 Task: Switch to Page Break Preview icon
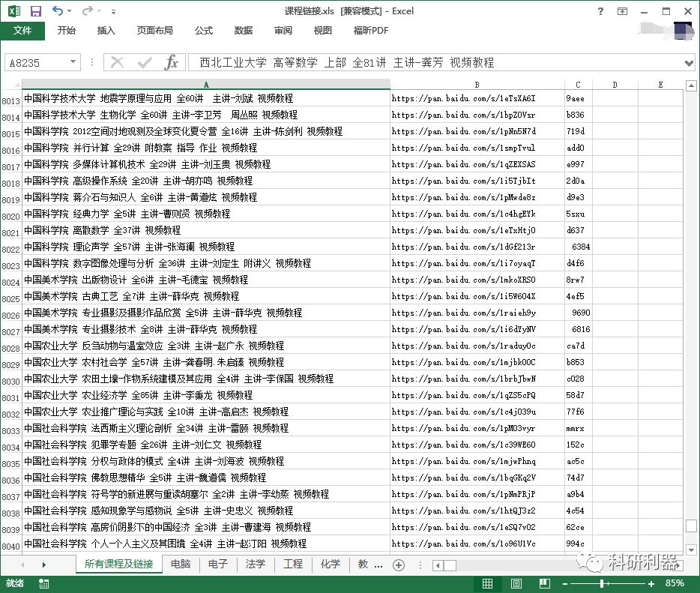(x=545, y=583)
